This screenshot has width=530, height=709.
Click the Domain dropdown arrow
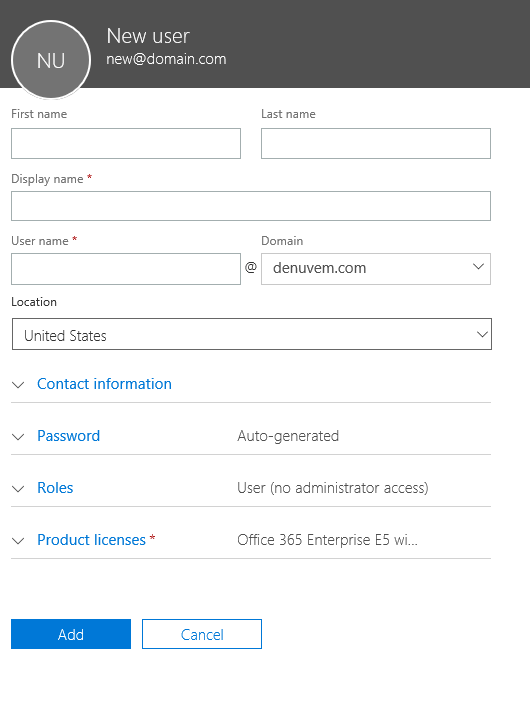[x=478, y=267]
